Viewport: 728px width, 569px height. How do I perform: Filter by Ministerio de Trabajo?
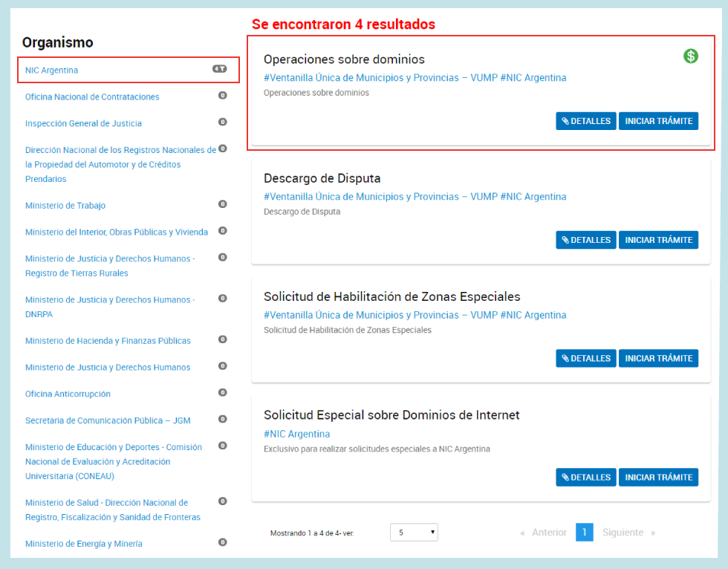pos(65,206)
